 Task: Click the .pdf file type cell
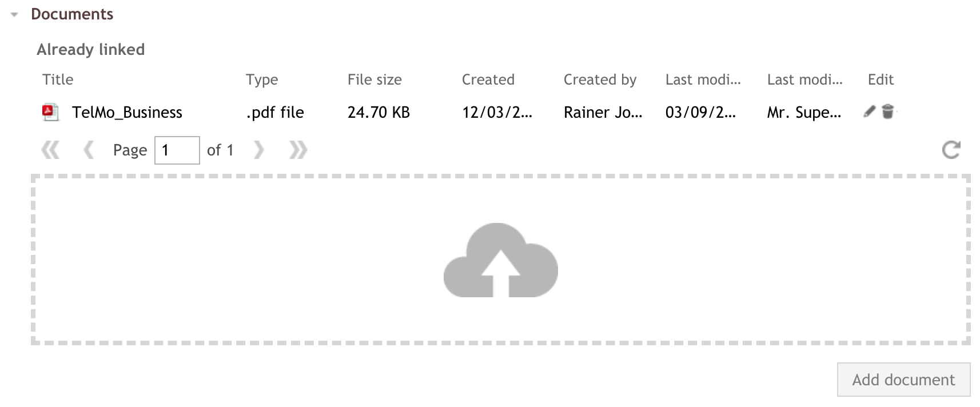(275, 112)
